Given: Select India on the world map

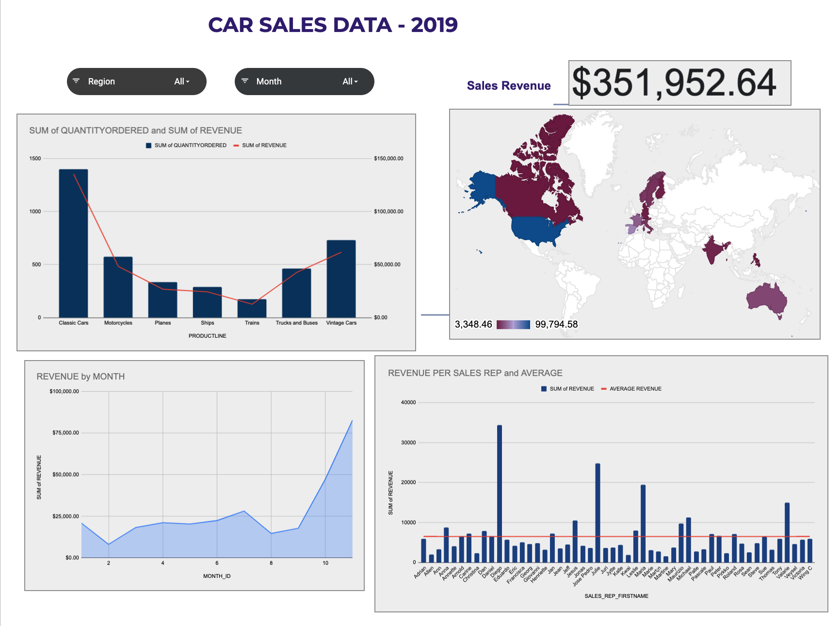Looking at the screenshot, I should tap(712, 250).
